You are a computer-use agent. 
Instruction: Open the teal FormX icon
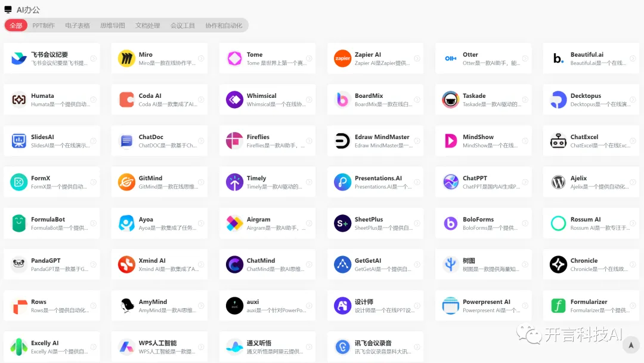19,182
